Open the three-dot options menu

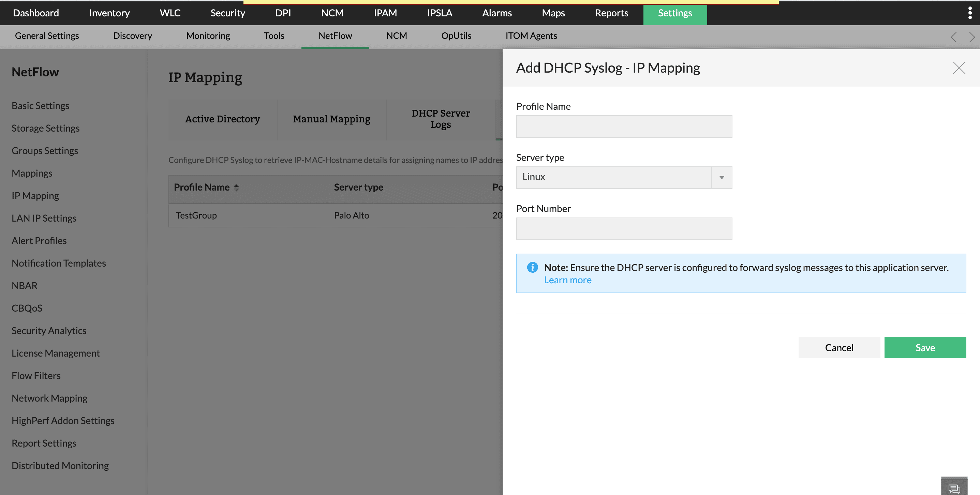(969, 13)
